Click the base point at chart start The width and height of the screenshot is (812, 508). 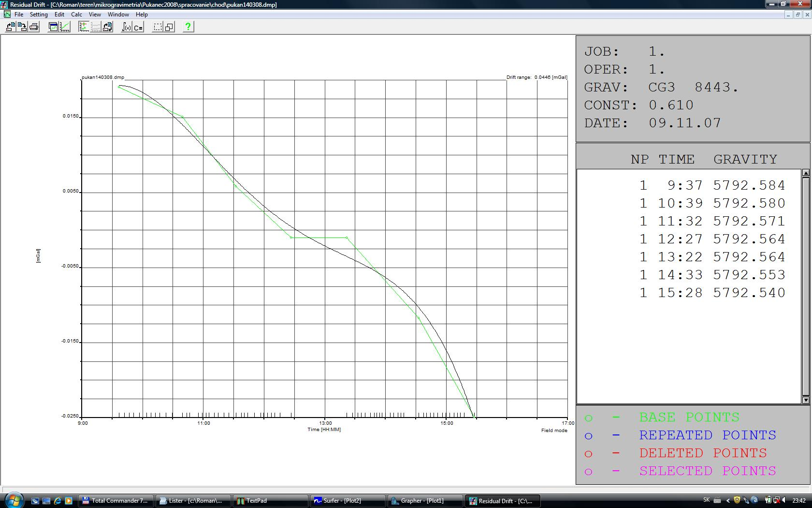coord(119,87)
